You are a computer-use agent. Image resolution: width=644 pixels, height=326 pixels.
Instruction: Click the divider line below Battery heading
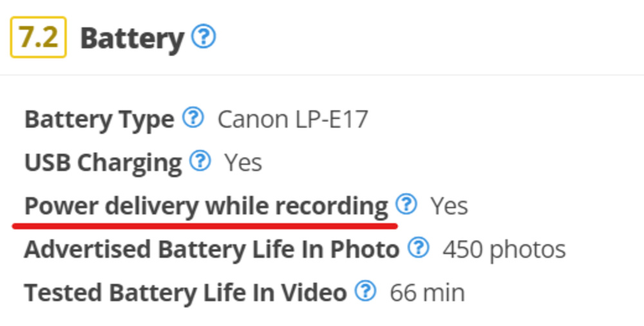[x=322, y=75]
